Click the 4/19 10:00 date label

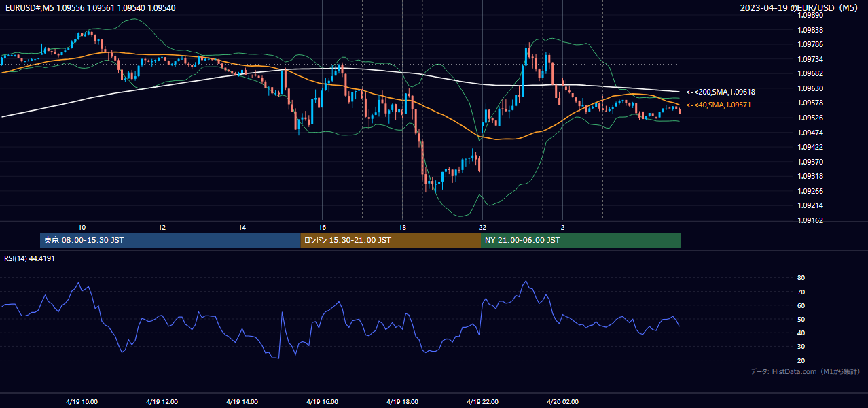(x=82, y=401)
